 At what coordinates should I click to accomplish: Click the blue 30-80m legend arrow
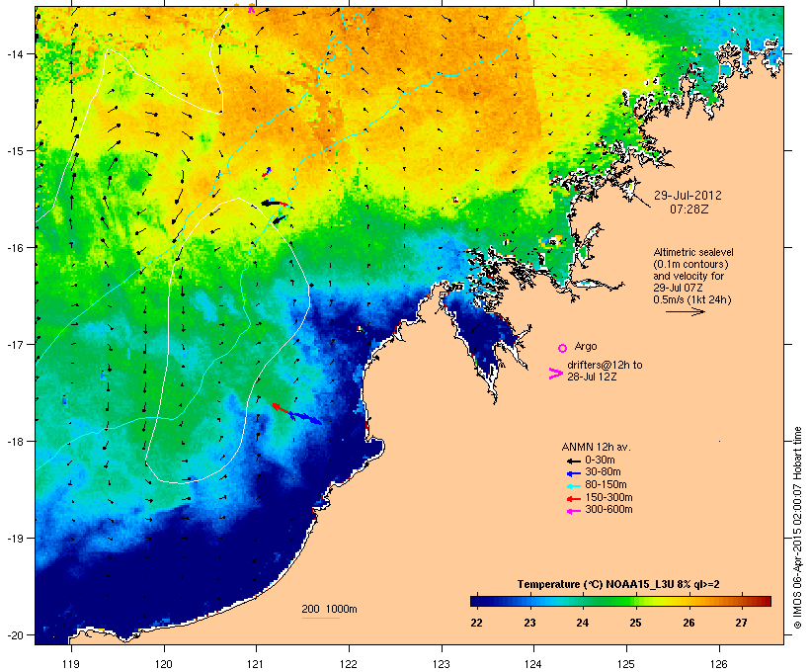click(573, 473)
